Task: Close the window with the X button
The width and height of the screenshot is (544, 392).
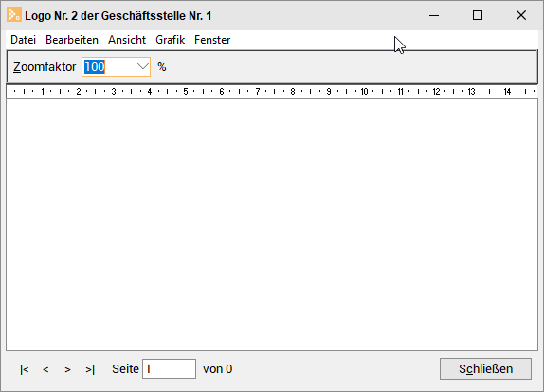Action: 521,15
